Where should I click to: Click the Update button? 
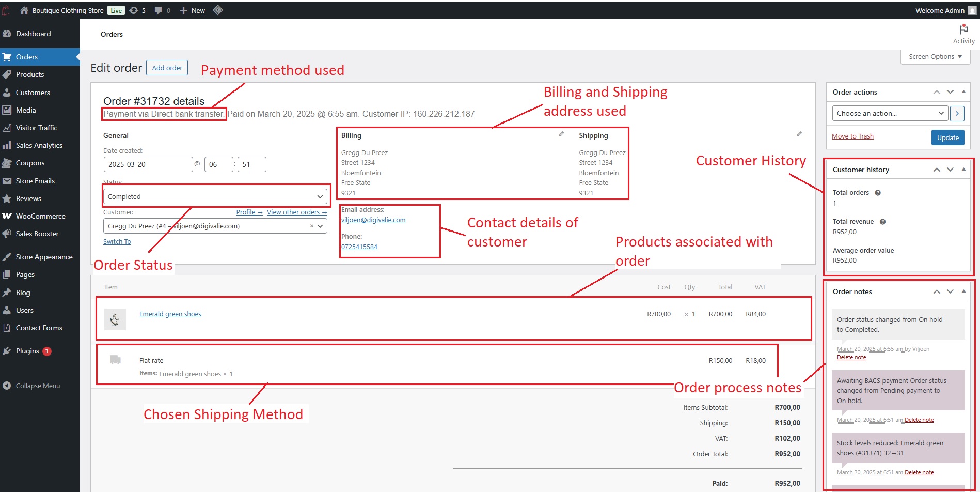(x=947, y=137)
